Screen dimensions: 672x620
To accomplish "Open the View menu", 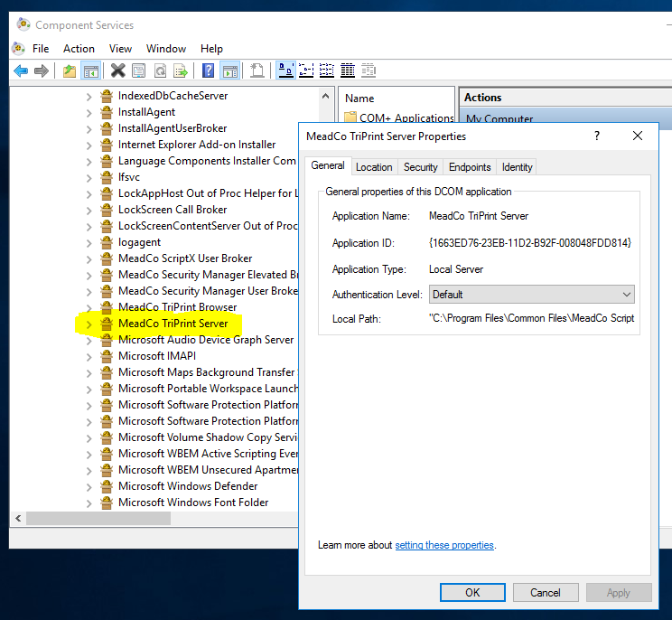I will point(120,49).
